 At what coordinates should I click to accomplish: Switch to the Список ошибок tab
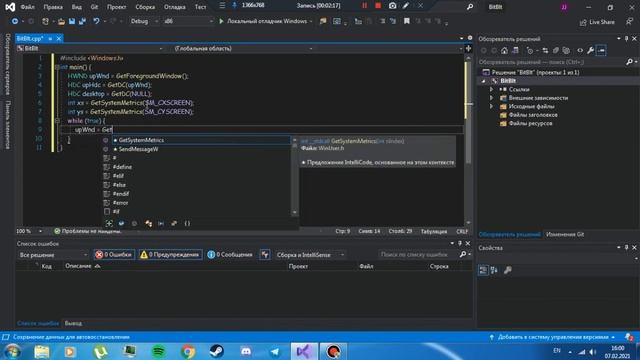38,323
